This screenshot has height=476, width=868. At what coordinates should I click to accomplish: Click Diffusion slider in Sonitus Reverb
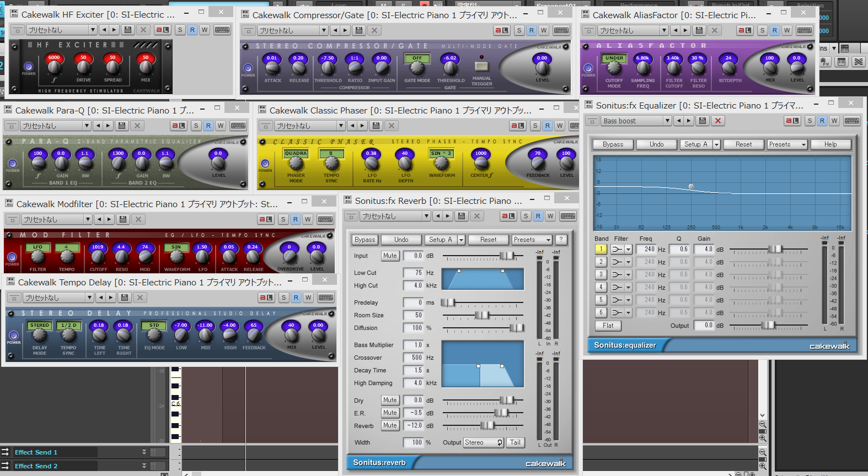(483, 328)
